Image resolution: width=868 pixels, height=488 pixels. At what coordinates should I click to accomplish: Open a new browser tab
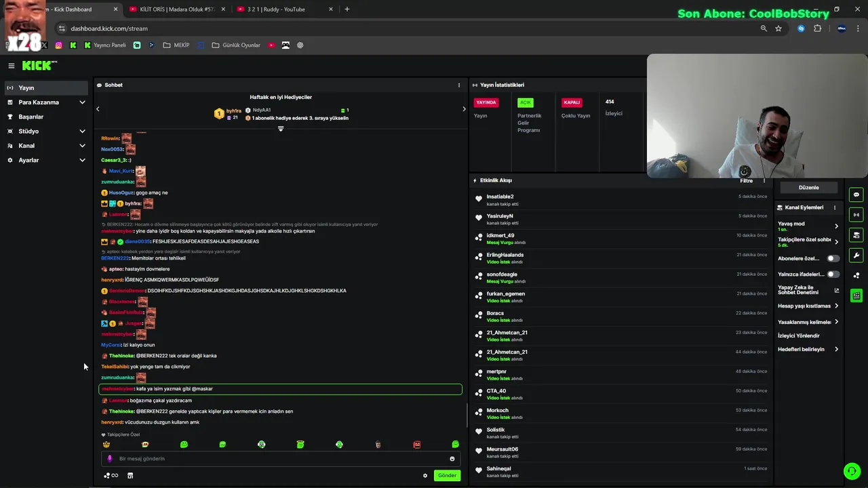pos(347,9)
